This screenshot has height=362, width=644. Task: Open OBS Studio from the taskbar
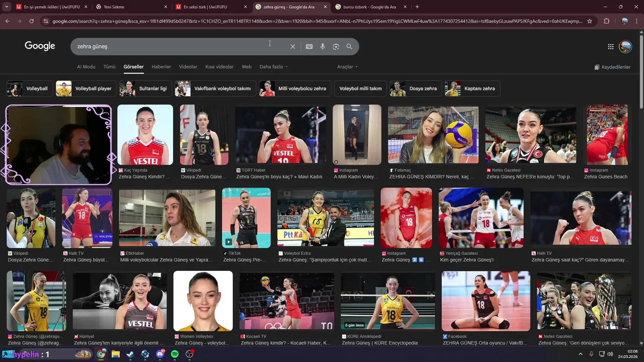(x=190, y=354)
